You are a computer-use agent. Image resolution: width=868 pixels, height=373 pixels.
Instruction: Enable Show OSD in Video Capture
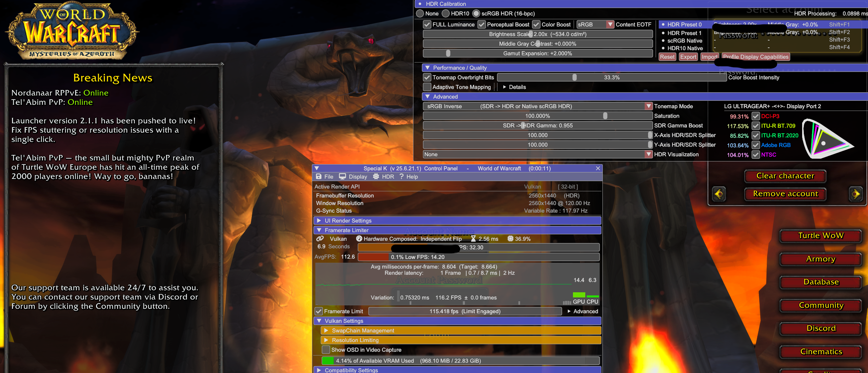(326, 350)
